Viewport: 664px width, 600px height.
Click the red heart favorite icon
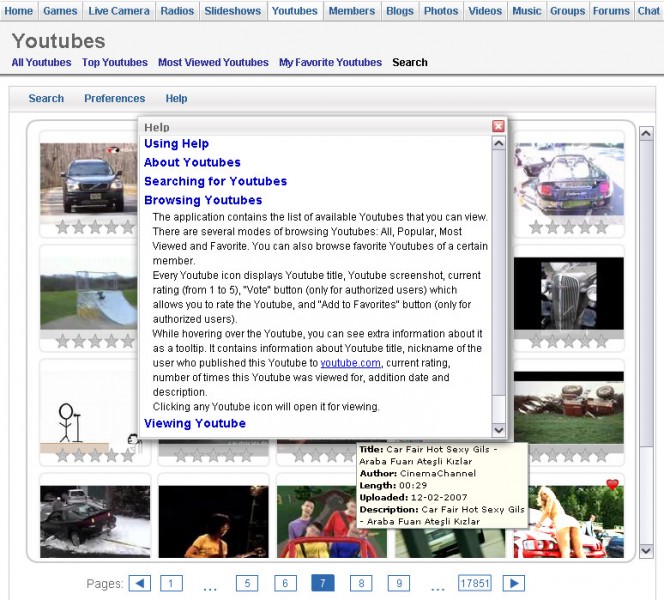[612, 484]
